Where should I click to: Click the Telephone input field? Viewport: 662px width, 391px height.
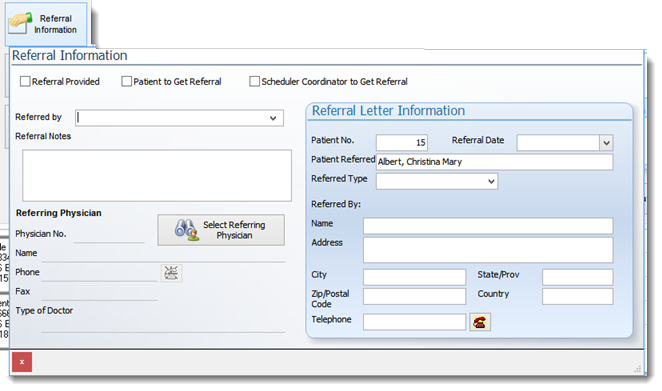coord(415,322)
